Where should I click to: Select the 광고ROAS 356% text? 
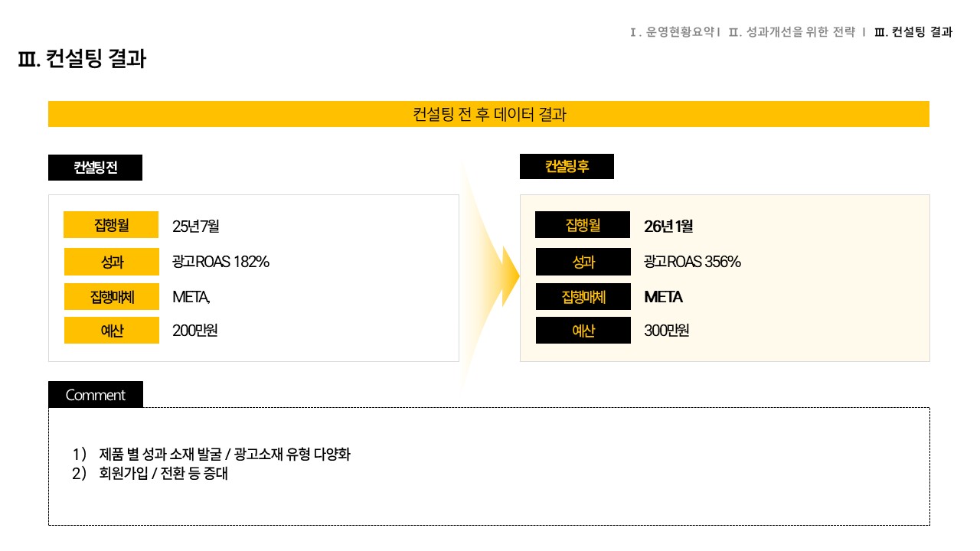(692, 262)
